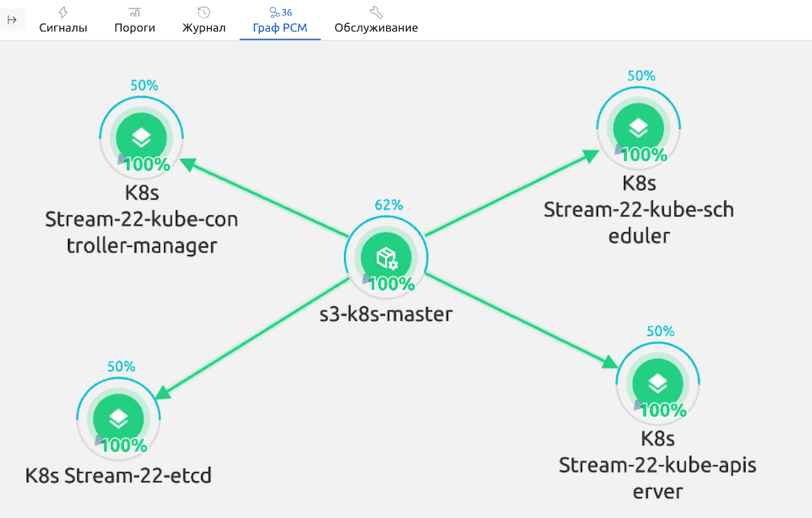Click the 100% health badge on kube-apiserver node
The height and width of the screenshot is (518, 812).
click(x=663, y=410)
